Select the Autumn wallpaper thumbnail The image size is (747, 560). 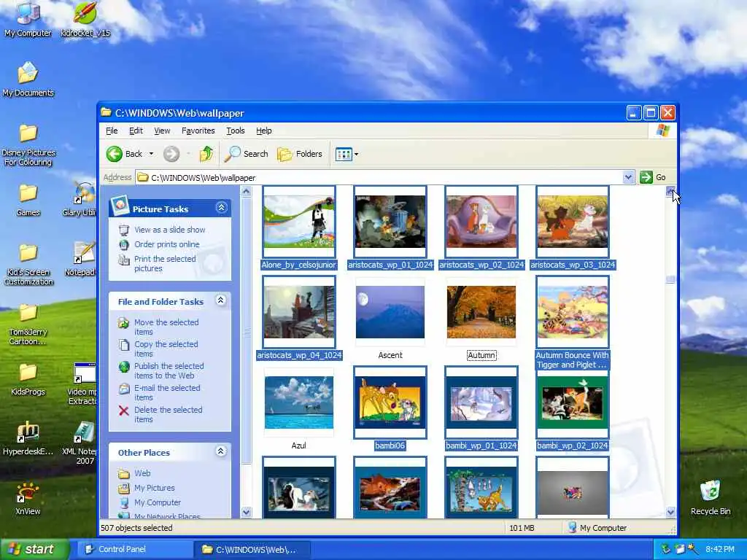[x=481, y=312]
